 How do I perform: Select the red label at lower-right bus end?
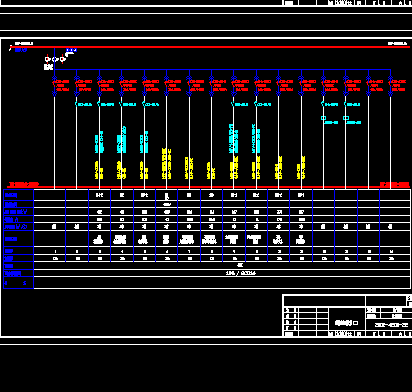click(x=395, y=185)
